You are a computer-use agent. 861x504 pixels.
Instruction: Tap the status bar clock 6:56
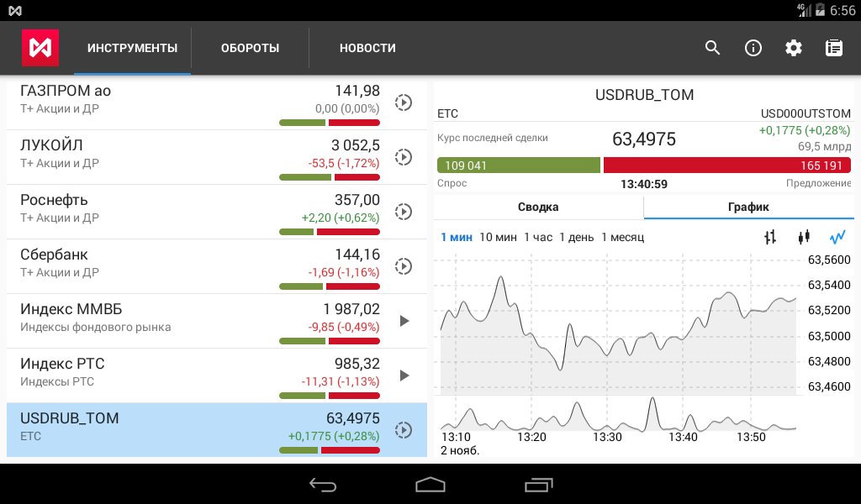click(x=843, y=10)
